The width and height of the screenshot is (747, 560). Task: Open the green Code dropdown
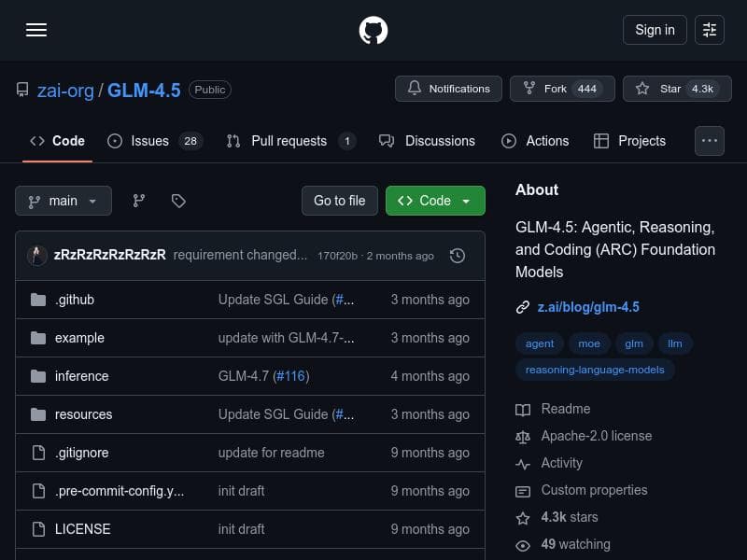[x=435, y=201]
